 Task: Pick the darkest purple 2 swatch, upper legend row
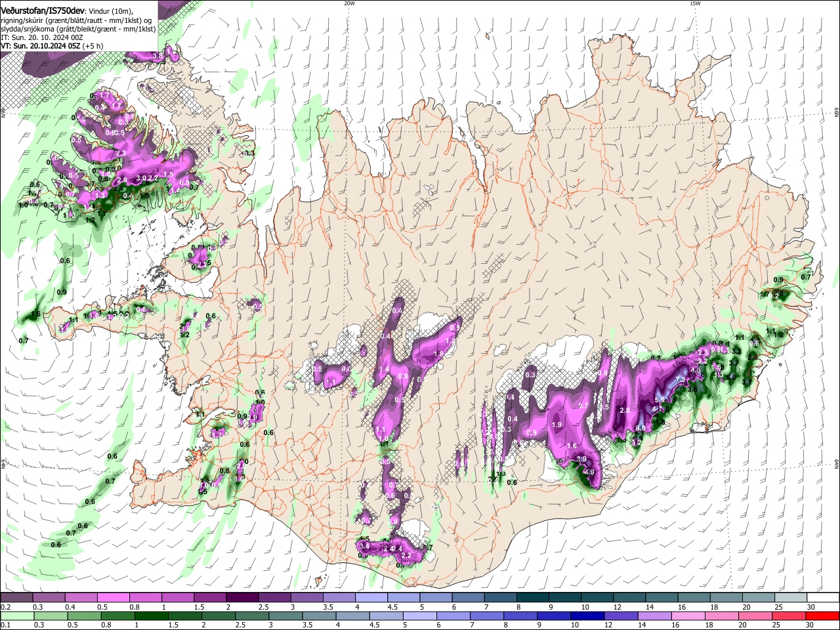(x=242, y=597)
